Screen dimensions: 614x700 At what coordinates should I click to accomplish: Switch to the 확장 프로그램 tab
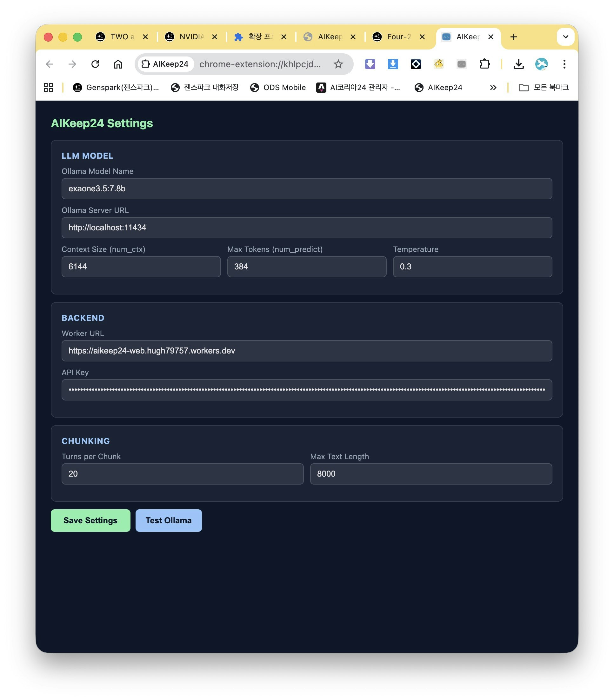260,36
